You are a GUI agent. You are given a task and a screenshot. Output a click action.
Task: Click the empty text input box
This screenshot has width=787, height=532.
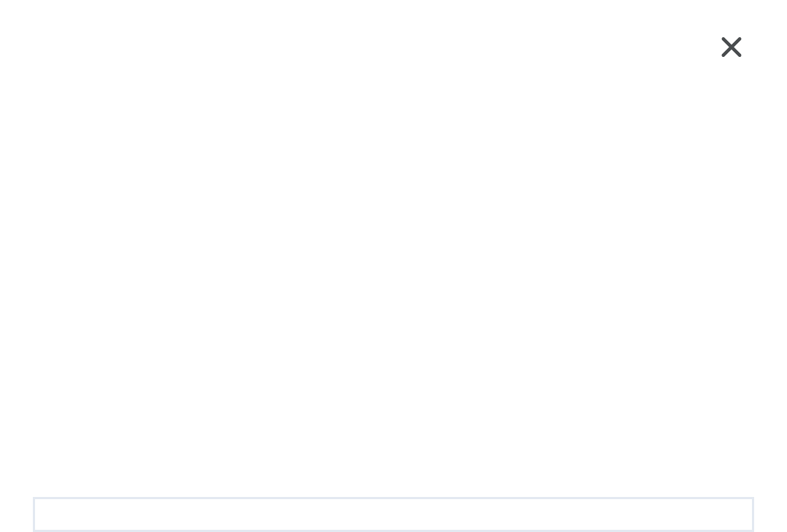click(x=393, y=514)
